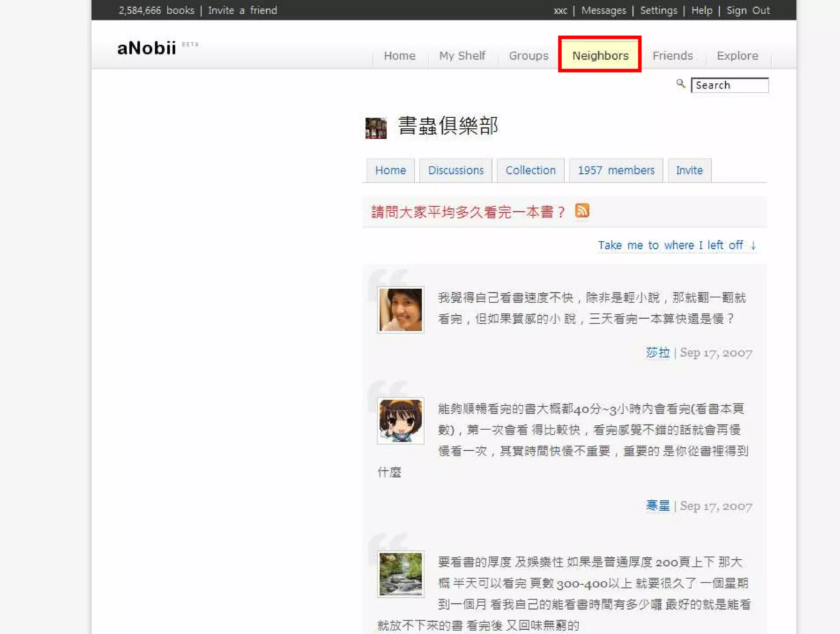This screenshot has width=840, height=634.
Task: Open the stream-photo avatar of third commenter
Action: click(400, 574)
